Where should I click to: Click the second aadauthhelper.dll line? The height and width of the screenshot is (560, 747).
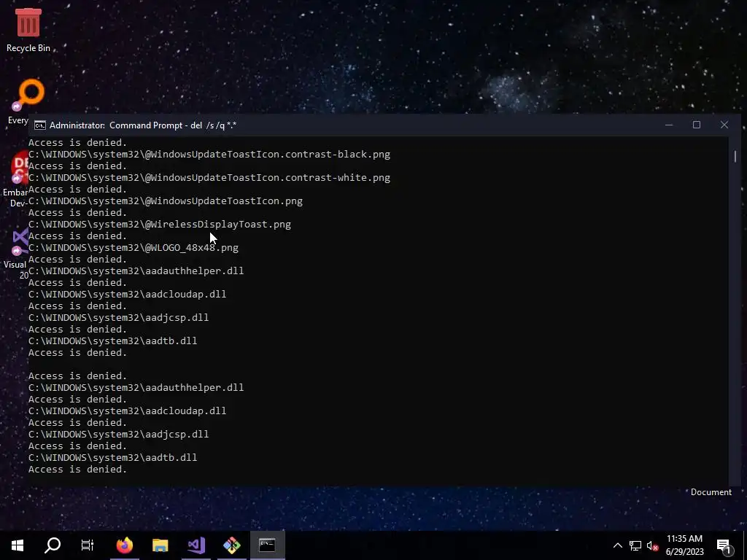coord(136,388)
